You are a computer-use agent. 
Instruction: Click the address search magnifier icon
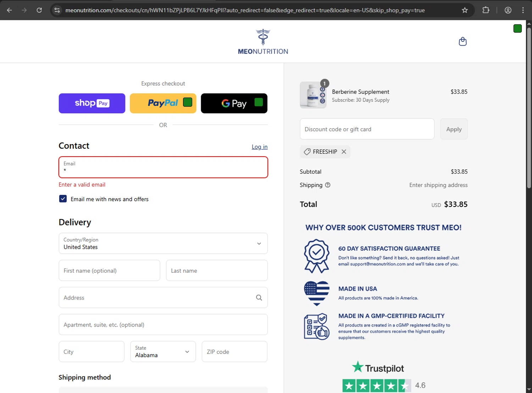point(259,298)
